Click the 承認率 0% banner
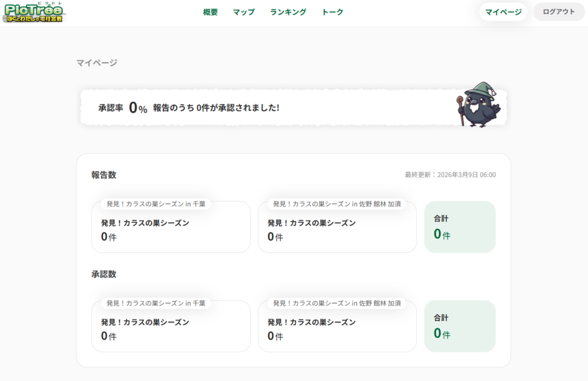This screenshot has width=588, height=381. coord(293,107)
